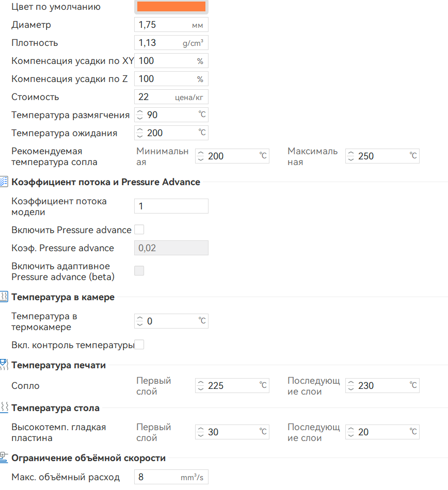The image size is (448, 490).
Task: Decrease the Максимальная nozzle temperature value
Action: tap(350, 159)
